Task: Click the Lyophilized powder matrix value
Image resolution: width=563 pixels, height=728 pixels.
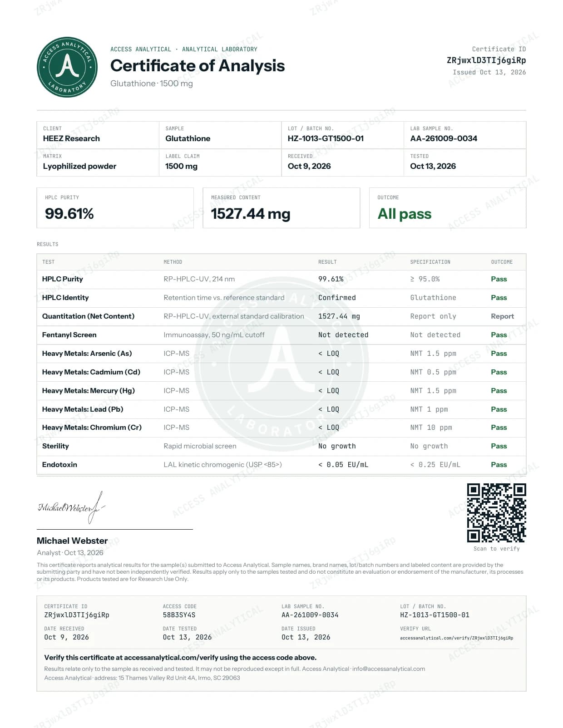Action: click(79, 166)
